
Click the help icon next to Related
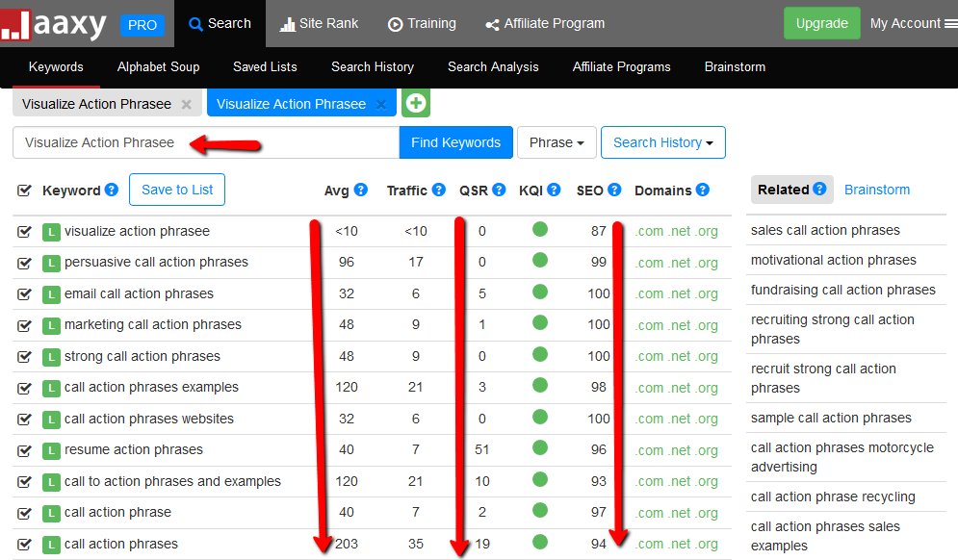[819, 189]
